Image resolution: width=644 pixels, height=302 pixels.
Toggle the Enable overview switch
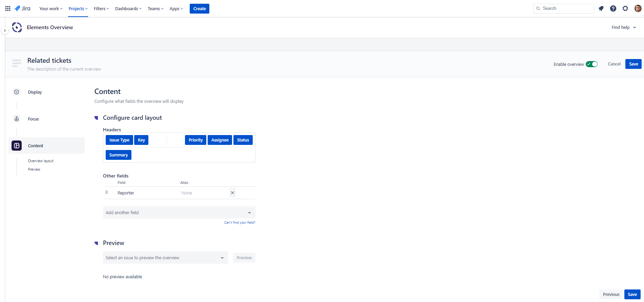click(592, 64)
